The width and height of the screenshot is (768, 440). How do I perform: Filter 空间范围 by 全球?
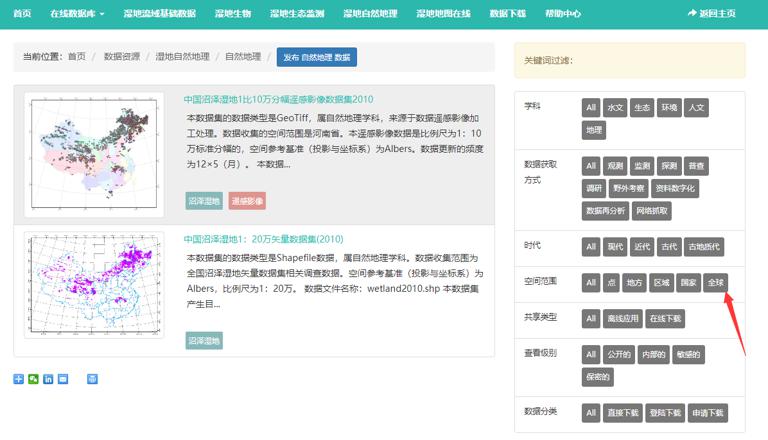(x=716, y=283)
